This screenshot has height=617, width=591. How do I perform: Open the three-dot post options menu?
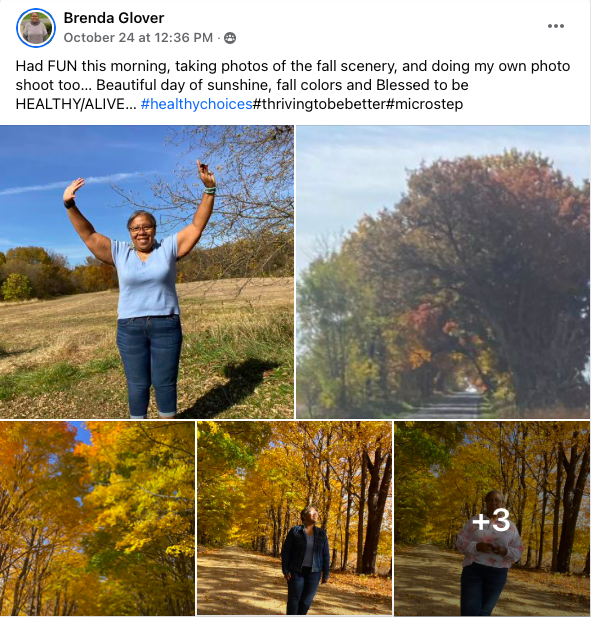[556, 26]
